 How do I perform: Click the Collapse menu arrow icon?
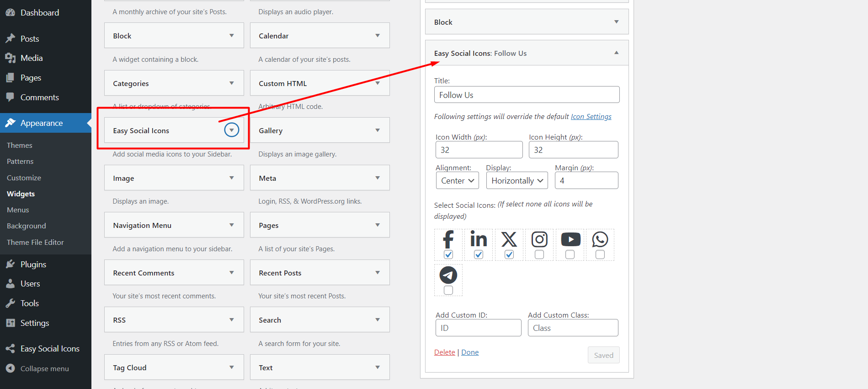(x=10, y=368)
